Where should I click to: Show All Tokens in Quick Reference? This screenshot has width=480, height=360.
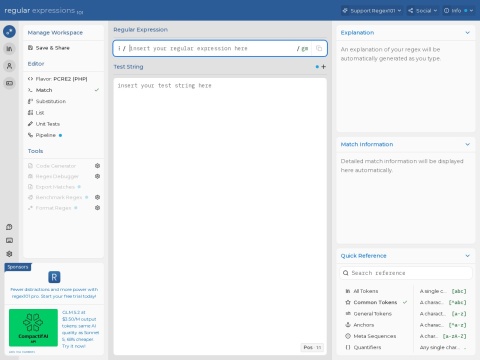coord(376,291)
